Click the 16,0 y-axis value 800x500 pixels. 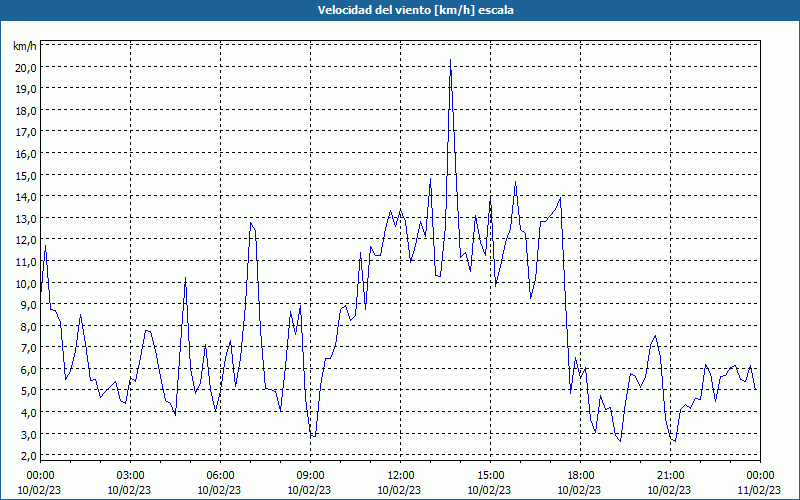[x=26, y=154]
